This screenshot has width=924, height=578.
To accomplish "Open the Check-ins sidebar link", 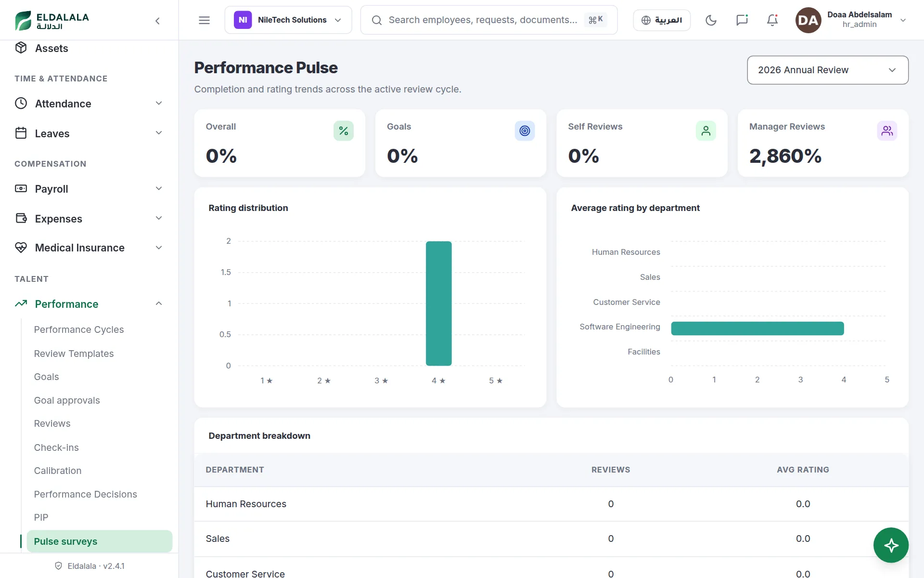I will (x=56, y=447).
